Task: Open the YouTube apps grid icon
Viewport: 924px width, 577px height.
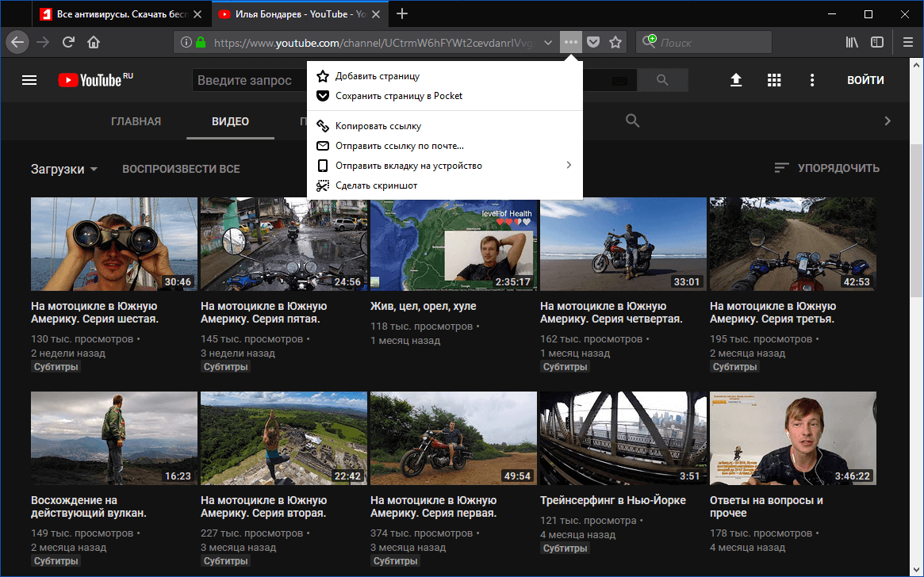Action: [x=774, y=80]
